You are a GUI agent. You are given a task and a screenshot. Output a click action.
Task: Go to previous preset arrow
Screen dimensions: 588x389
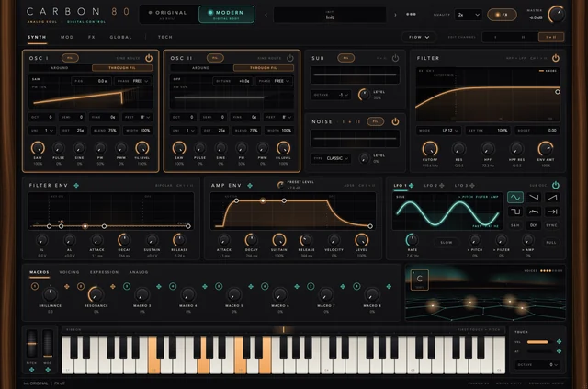click(x=266, y=15)
